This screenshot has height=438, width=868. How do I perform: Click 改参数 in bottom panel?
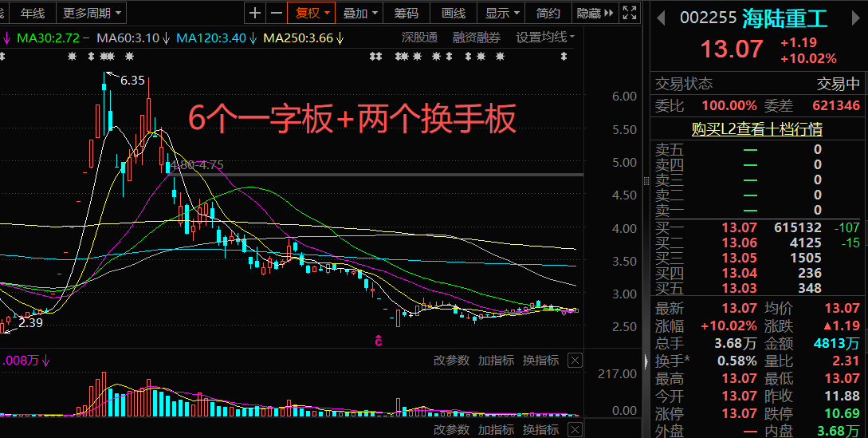[x=451, y=430]
